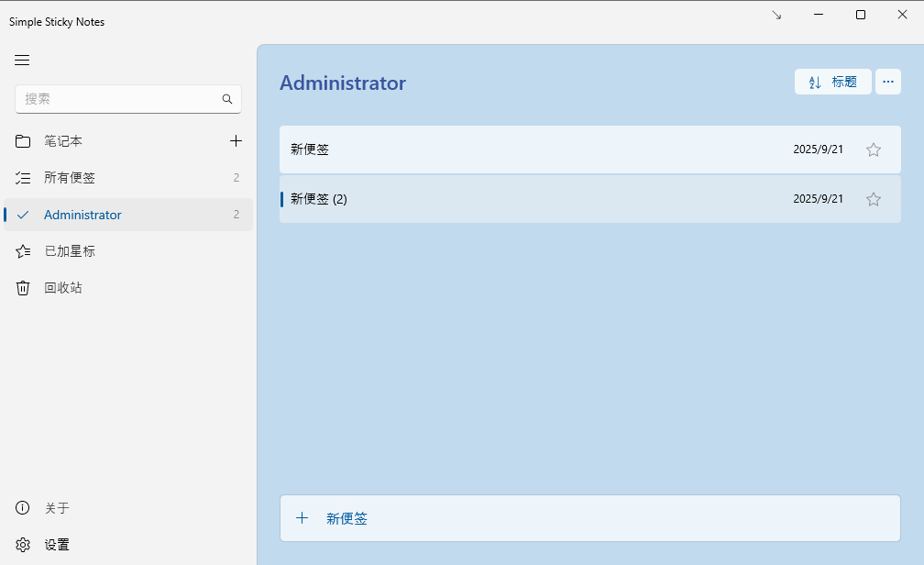Select 所有便签 in the sidebar
The width and height of the screenshot is (924, 565).
70,178
